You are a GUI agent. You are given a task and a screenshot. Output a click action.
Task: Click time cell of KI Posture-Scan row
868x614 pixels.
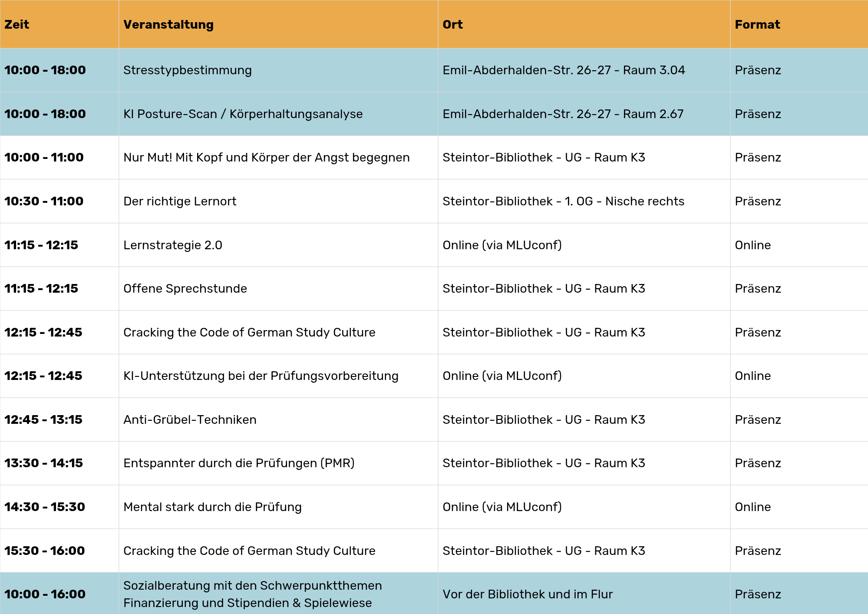tap(59, 114)
